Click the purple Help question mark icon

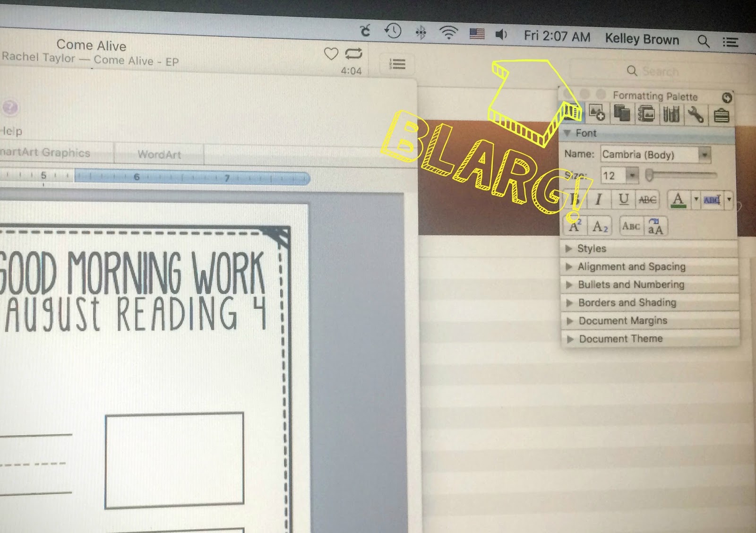(10, 108)
